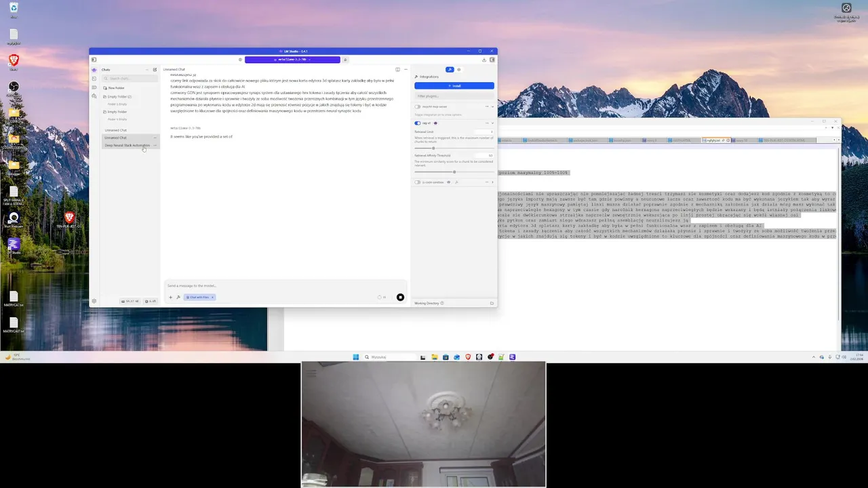The image size is (868, 488).
Task: Open the Recycle Bin desktop icon
Action: [x=14, y=9]
